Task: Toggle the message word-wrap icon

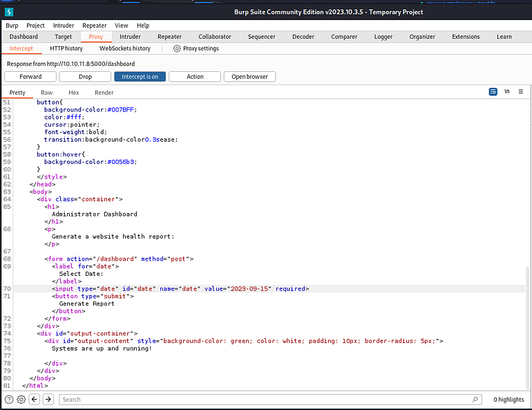Action: pyautogui.click(x=493, y=92)
